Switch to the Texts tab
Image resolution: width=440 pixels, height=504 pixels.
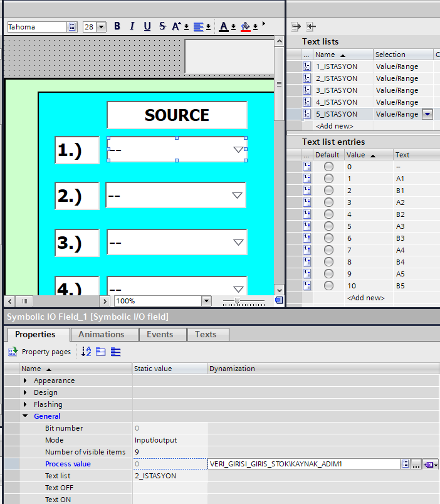pyautogui.click(x=206, y=334)
